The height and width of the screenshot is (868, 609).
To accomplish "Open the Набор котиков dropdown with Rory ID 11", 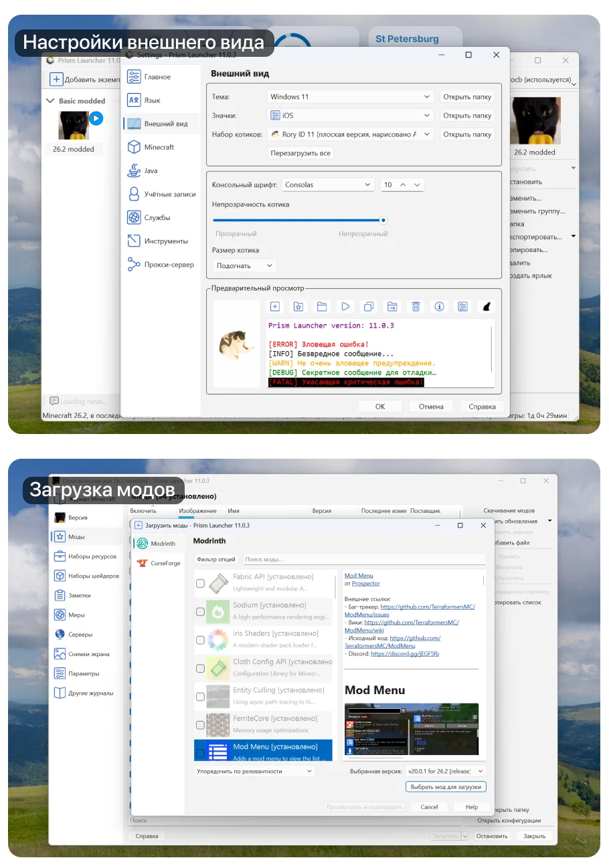I will (x=351, y=134).
